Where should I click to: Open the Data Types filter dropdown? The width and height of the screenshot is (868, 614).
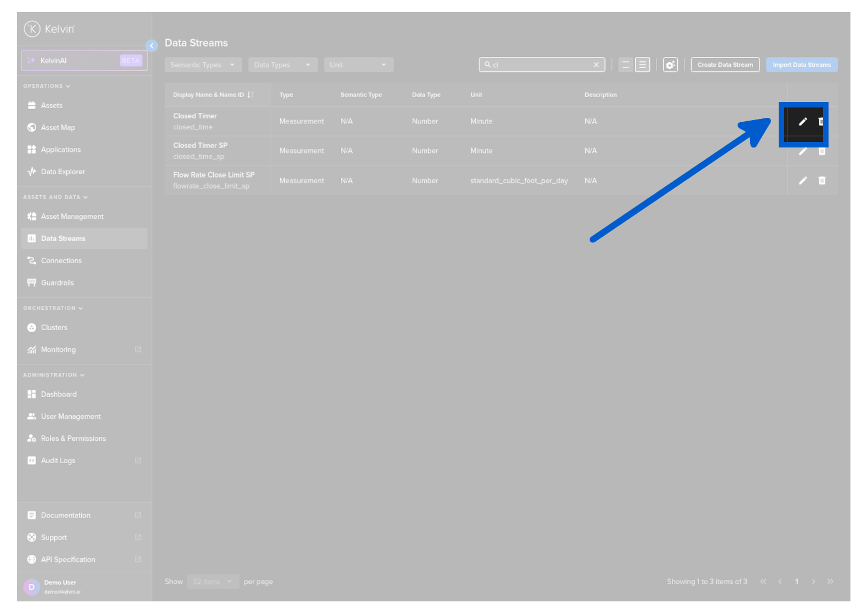click(x=282, y=65)
